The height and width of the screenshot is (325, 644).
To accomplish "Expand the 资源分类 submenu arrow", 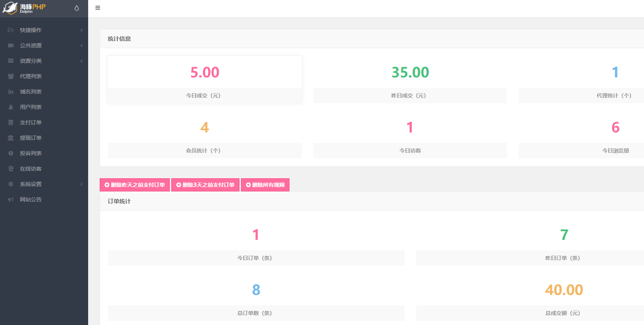I will tap(82, 61).
